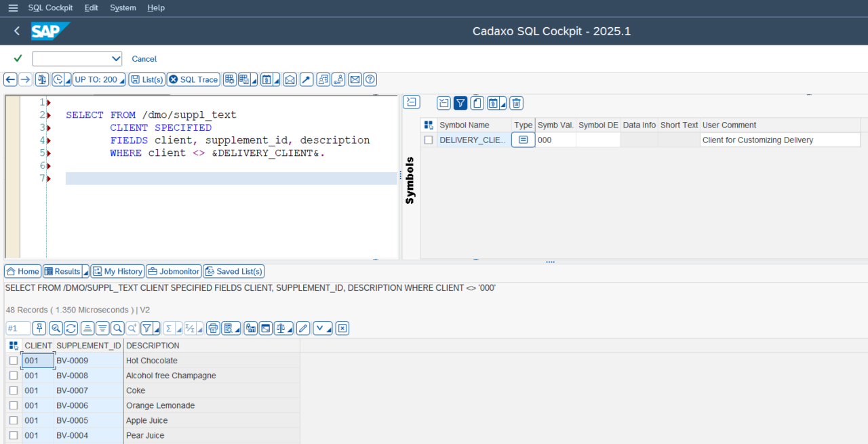Click the refresh icon in results toolbar
Image resolution: width=868 pixels, height=444 pixels.
tap(71, 328)
